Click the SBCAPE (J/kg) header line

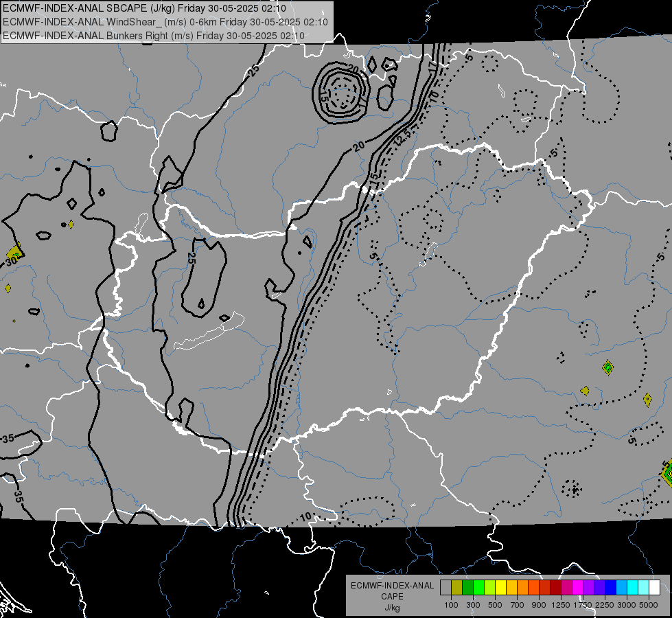pos(144,8)
